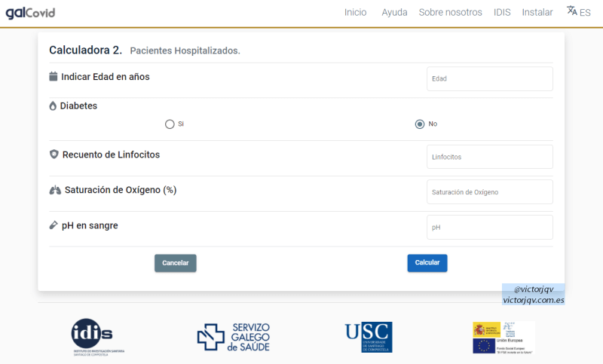This screenshot has width=603, height=364.
Task: Open the Unión Europea funding logo
Action: tap(504, 338)
